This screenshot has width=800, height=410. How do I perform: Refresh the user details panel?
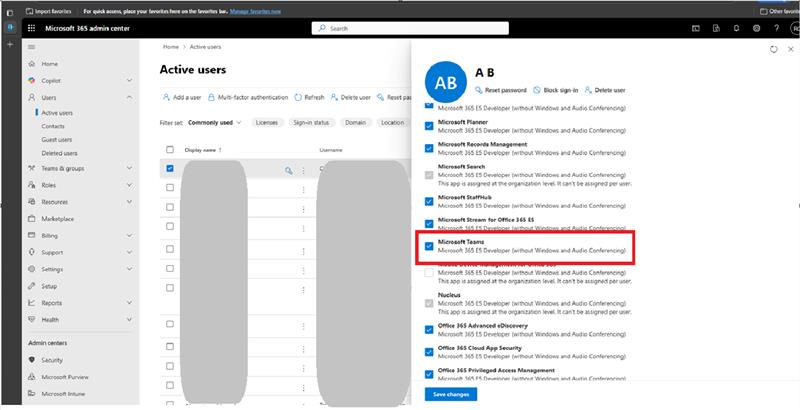[x=773, y=49]
